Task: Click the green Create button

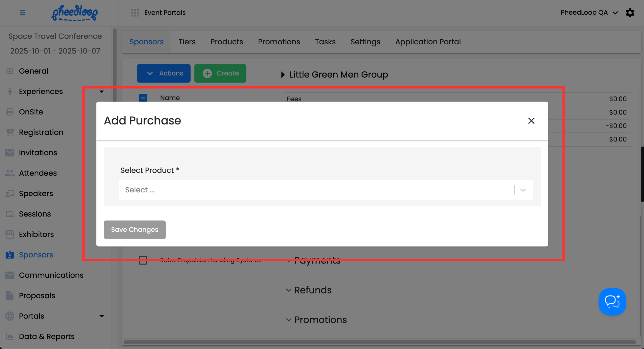Action: pyautogui.click(x=220, y=73)
